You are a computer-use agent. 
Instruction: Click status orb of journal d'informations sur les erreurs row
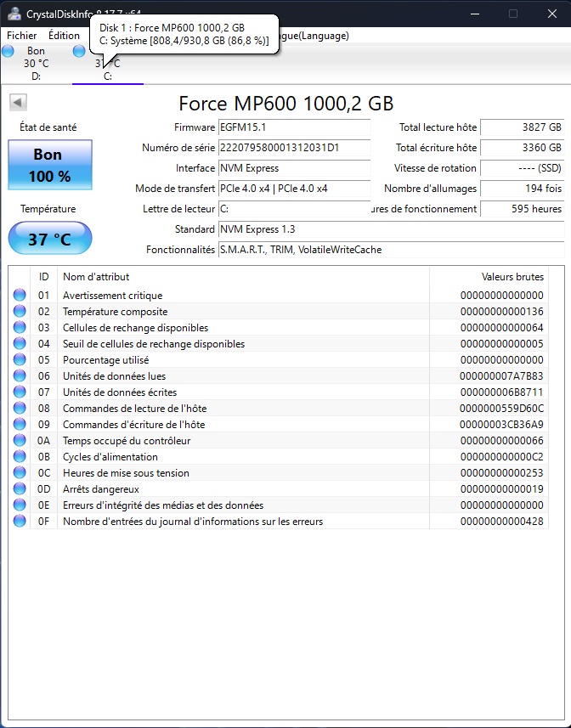pos(20,522)
